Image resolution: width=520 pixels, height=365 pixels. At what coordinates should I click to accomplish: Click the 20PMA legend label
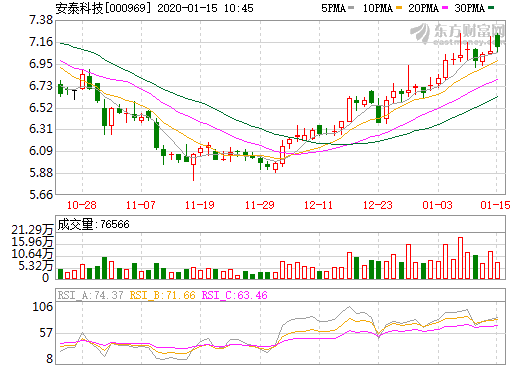point(423,8)
